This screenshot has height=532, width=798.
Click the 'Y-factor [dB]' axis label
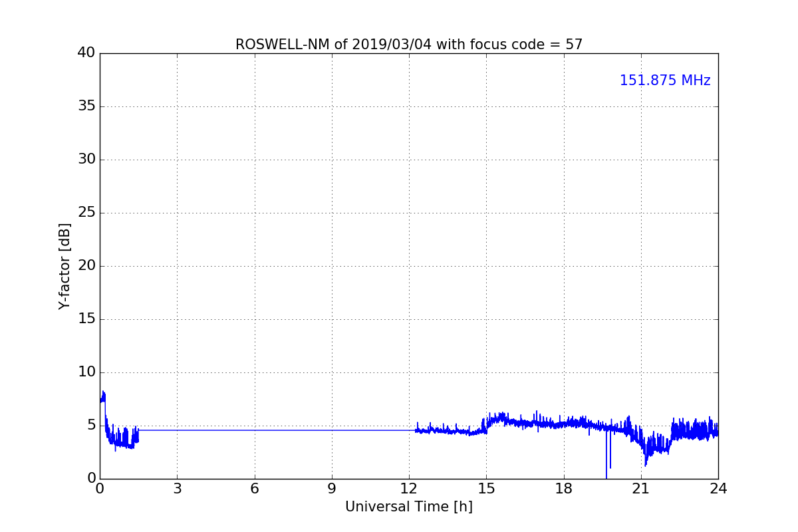tap(65, 266)
